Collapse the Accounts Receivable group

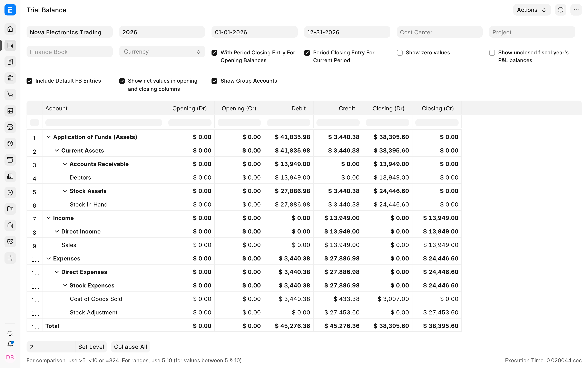point(65,164)
